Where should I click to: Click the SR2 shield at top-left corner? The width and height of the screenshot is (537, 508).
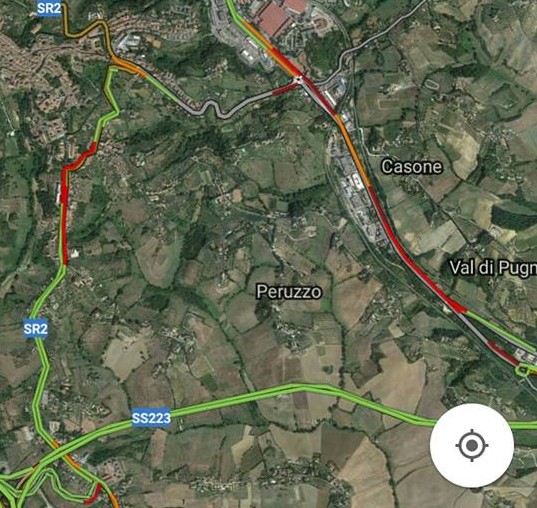click(x=49, y=8)
